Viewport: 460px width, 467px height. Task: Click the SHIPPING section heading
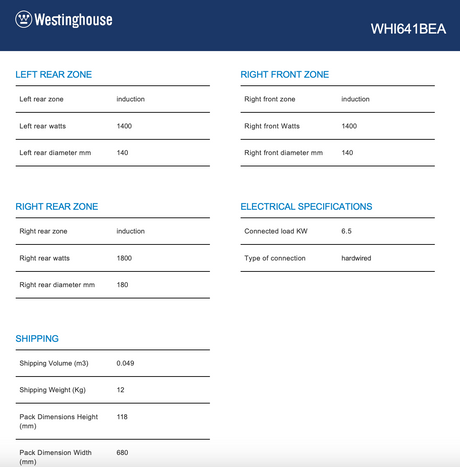pos(37,338)
